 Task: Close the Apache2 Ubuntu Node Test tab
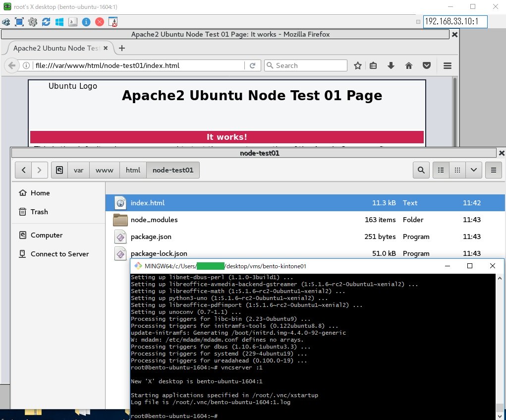pyautogui.click(x=106, y=48)
